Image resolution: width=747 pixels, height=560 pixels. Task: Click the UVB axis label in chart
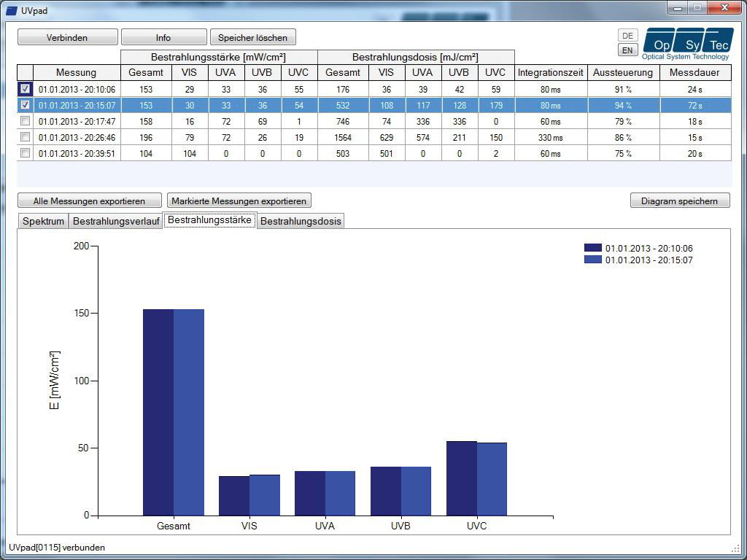400,526
